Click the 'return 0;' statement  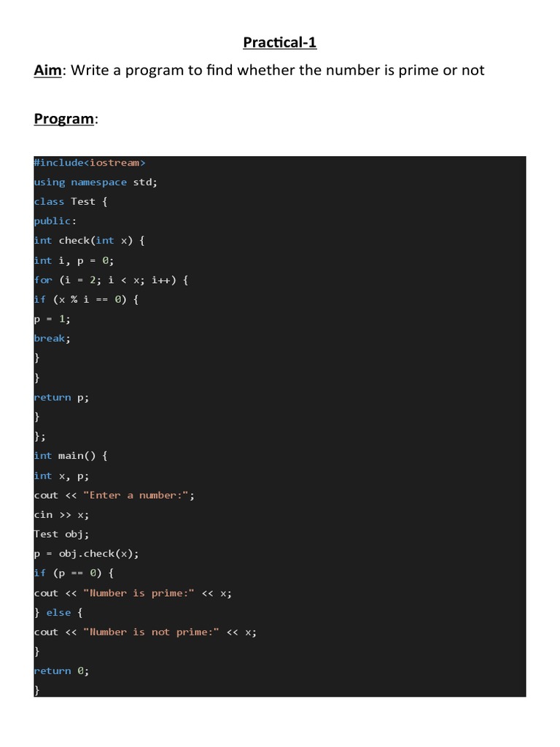[61, 671]
